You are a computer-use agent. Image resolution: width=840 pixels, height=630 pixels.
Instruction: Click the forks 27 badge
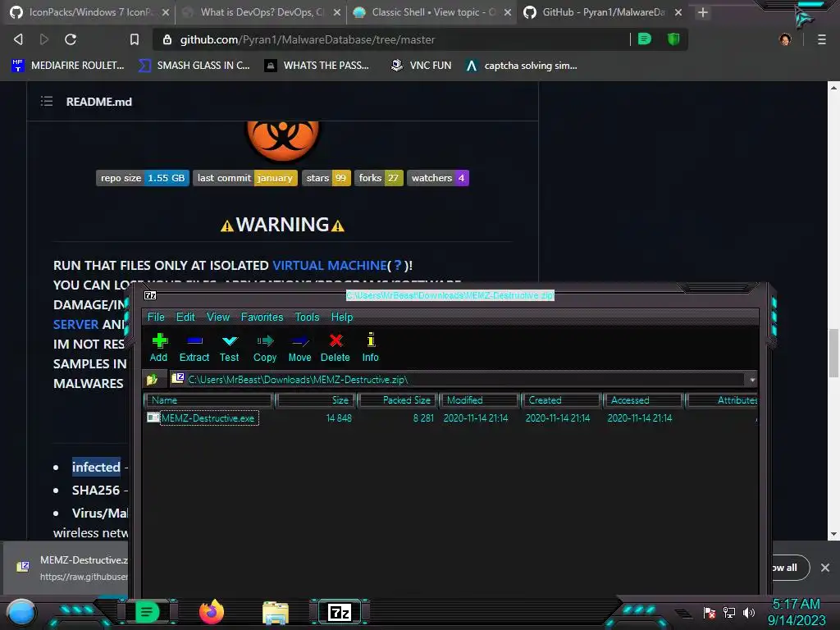[x=379, y=178]
